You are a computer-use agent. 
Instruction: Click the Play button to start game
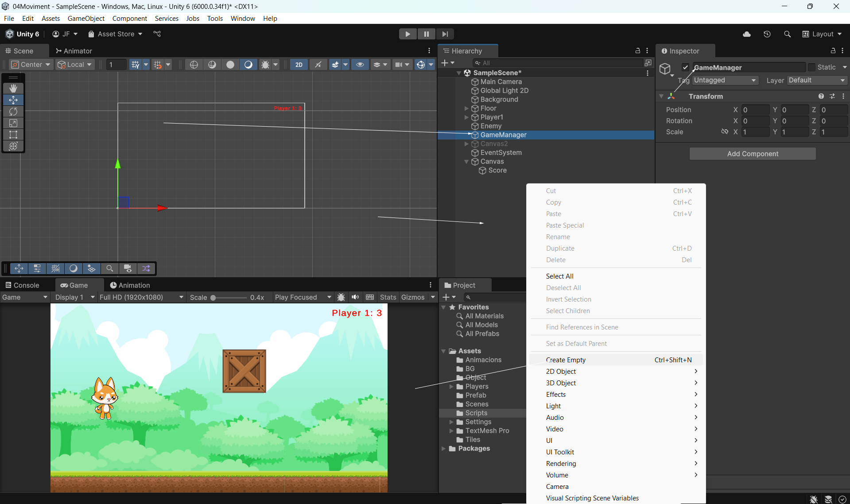click(x=408, y=34)
